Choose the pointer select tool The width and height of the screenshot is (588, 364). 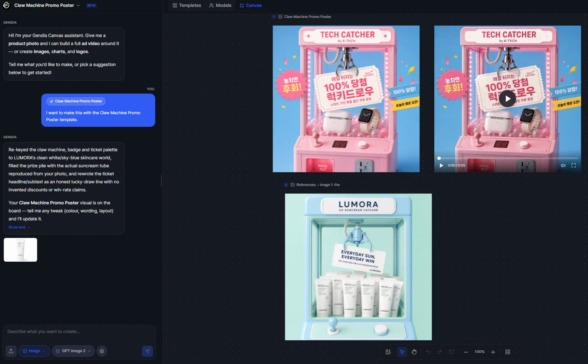402,352
